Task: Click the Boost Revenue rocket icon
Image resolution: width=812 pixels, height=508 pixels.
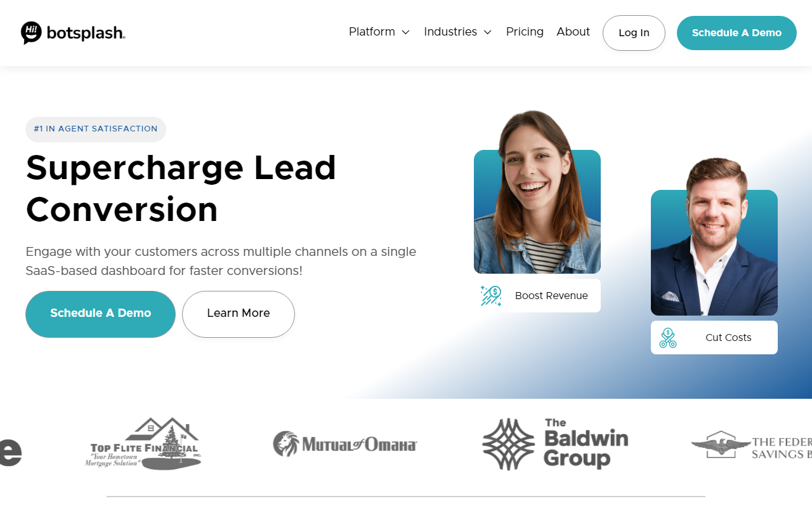Action: tap(491, 296)
